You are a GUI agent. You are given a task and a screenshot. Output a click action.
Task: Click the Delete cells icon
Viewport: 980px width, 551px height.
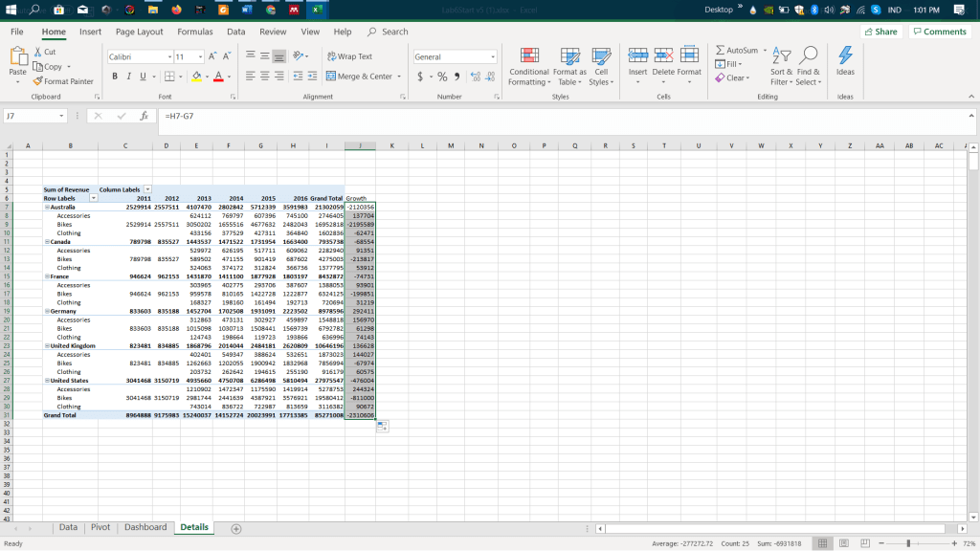point(663,61)
